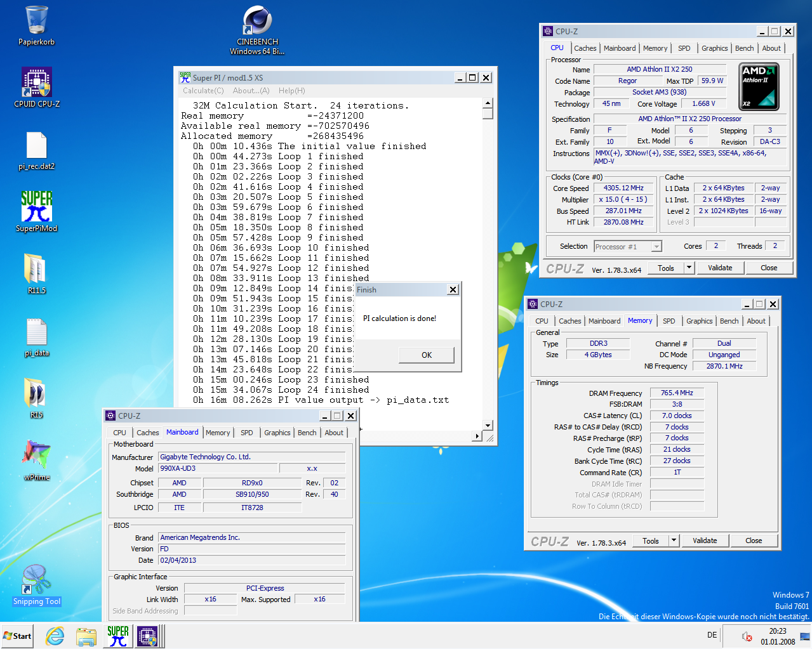Click Gigabyte Technology Co. Ltd. manufacturer field
This screenshot has width=812, height=649.
coord(252,457)
